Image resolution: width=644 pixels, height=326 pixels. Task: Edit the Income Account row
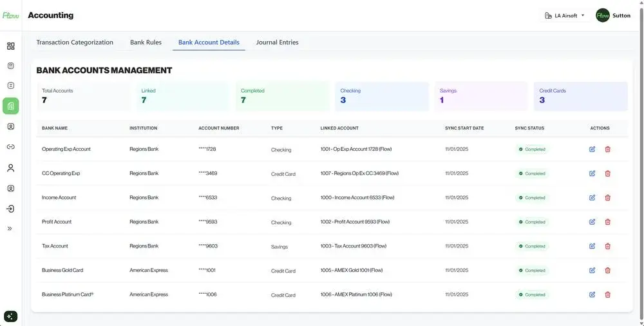pos(592,198)
